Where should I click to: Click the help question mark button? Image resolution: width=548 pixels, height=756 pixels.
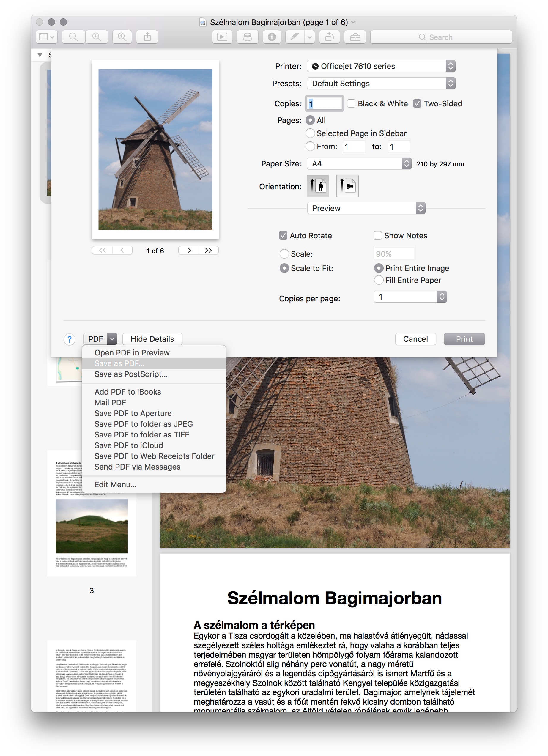(x=70, y=340)
